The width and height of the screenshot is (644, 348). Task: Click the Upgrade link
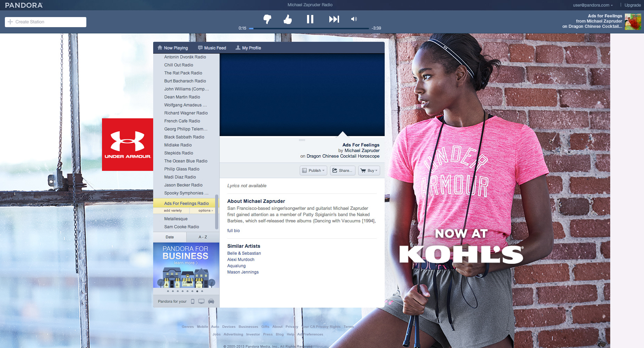click(x=633, y=5)
